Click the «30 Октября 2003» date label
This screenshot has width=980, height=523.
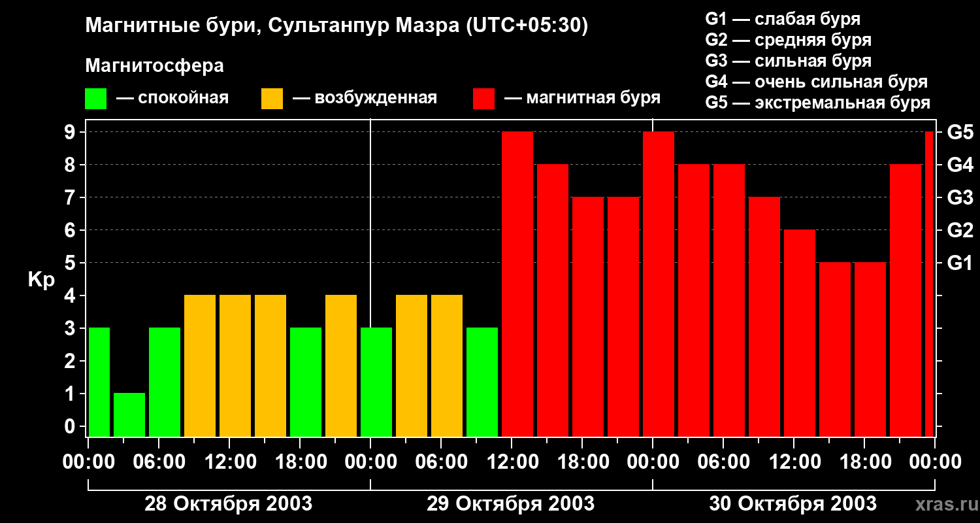pos(792,504)
